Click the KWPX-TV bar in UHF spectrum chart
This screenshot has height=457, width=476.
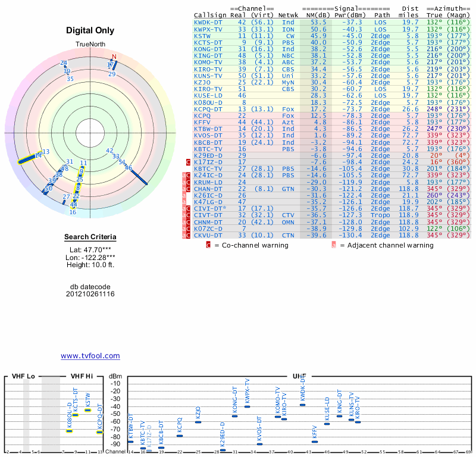[x=248, y=406]
